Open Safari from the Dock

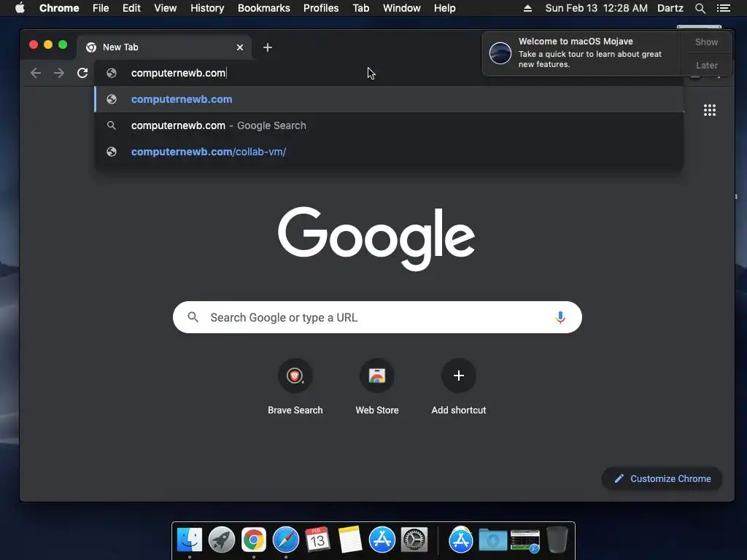(286, 540)
